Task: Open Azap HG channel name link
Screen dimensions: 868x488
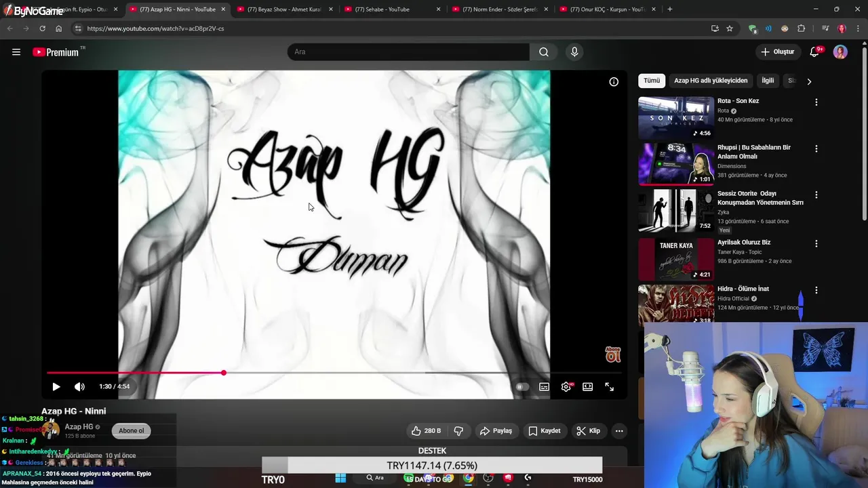Action: click(x=79, y=426)
